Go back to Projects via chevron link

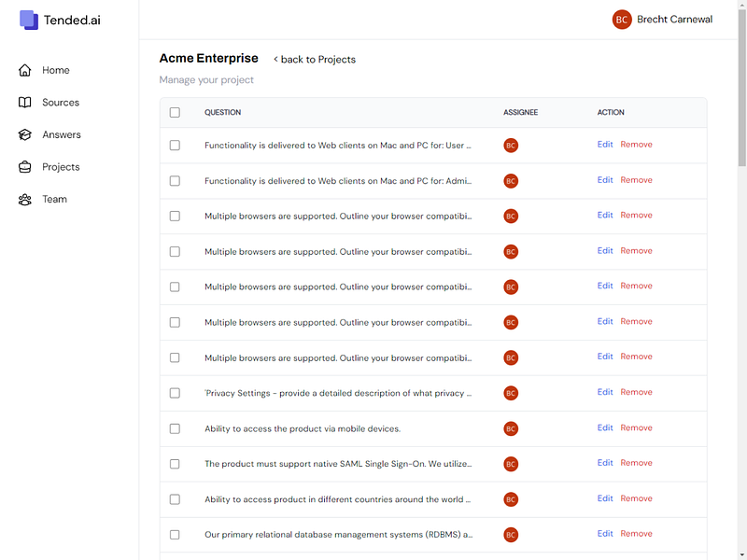[x=315, y=60]
